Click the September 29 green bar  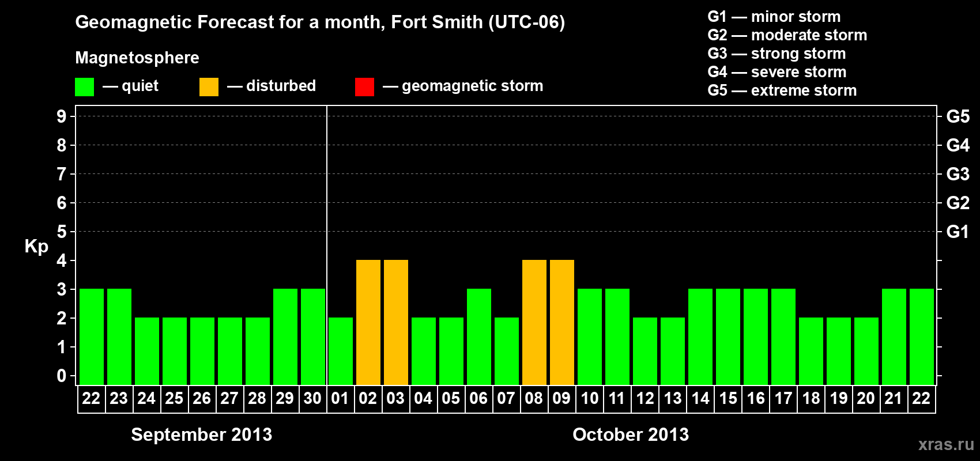(x=285, y=337)
